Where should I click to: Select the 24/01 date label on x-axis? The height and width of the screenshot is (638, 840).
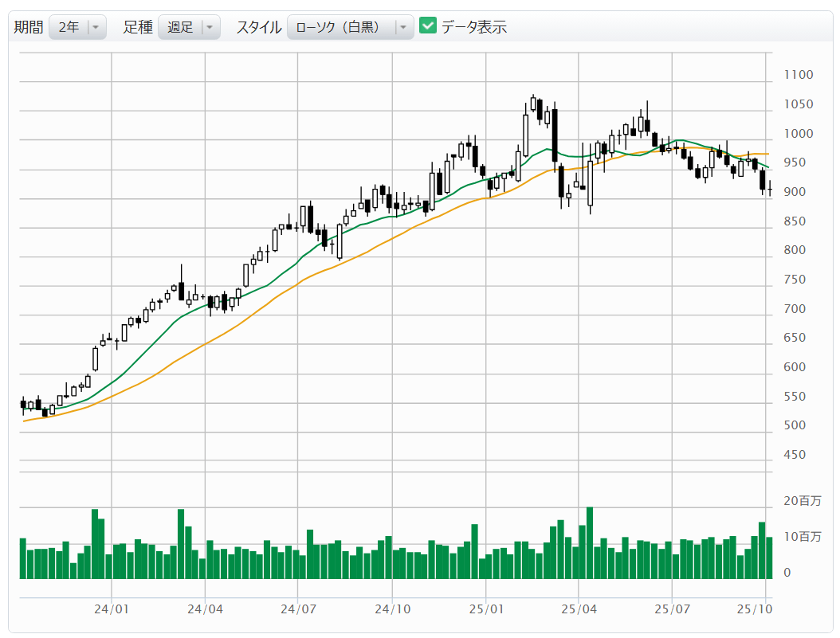112,609
